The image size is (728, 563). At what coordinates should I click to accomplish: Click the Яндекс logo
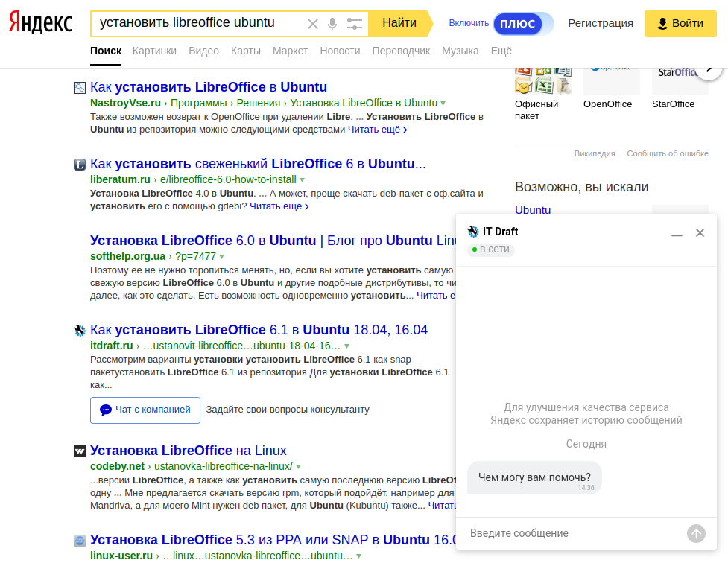tap(40, 23)
